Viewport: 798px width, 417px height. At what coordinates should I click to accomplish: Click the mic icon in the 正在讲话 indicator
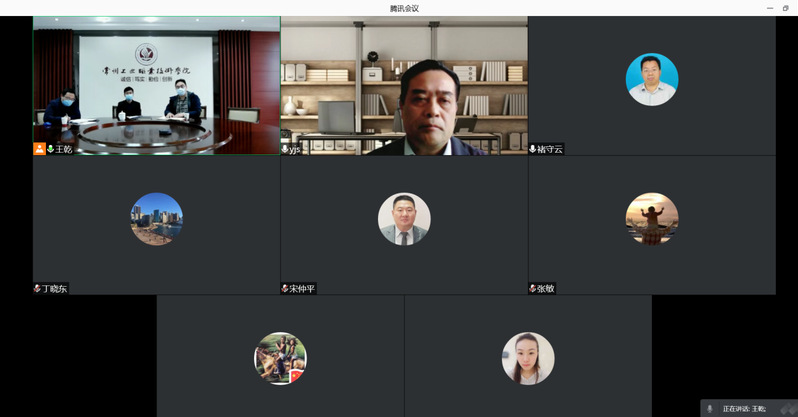pos(710,409)
